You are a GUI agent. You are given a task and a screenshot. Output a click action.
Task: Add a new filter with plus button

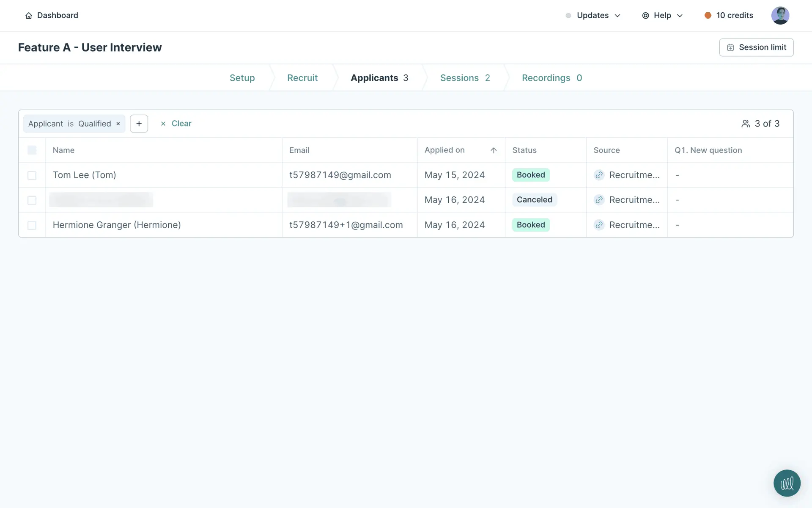click(x=139, y=124)
